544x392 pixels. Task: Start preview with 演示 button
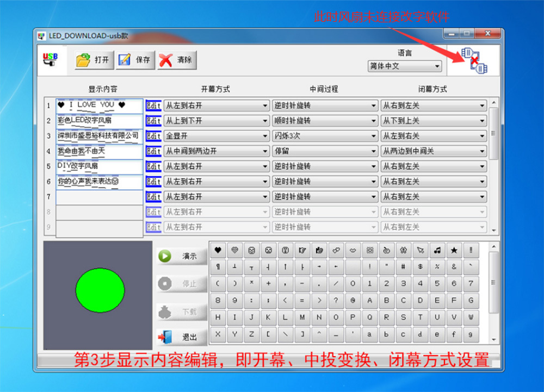tap(182, 256)
